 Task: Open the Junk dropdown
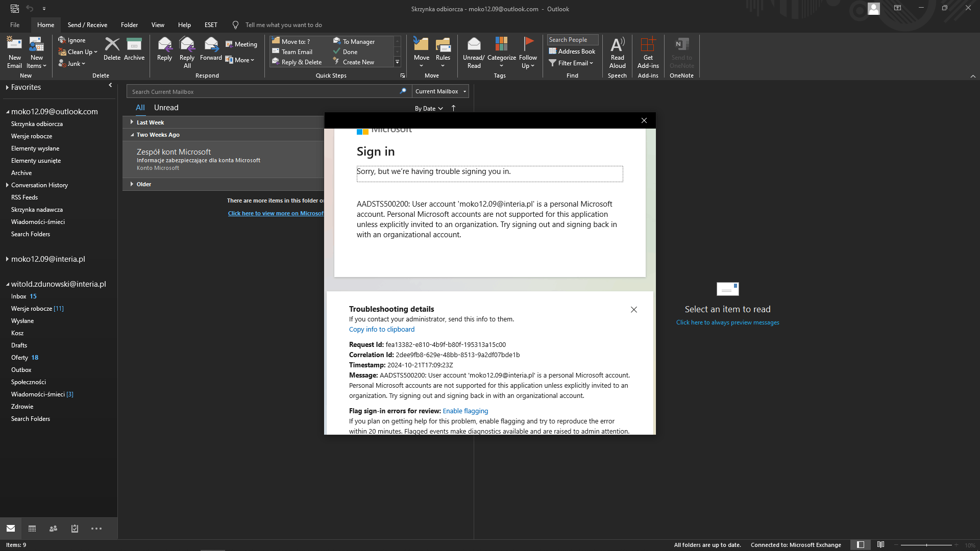coord(72,64)
